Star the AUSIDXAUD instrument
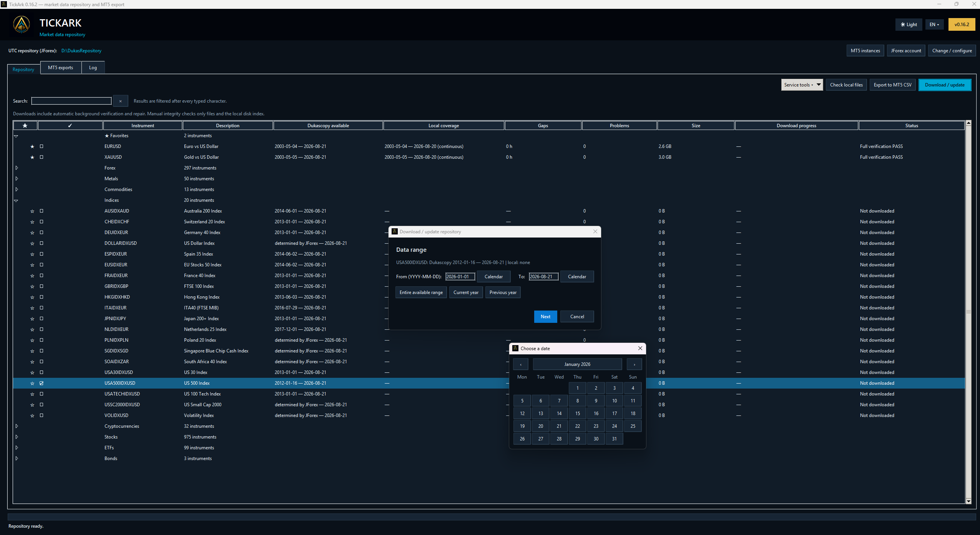 point(32,211)
